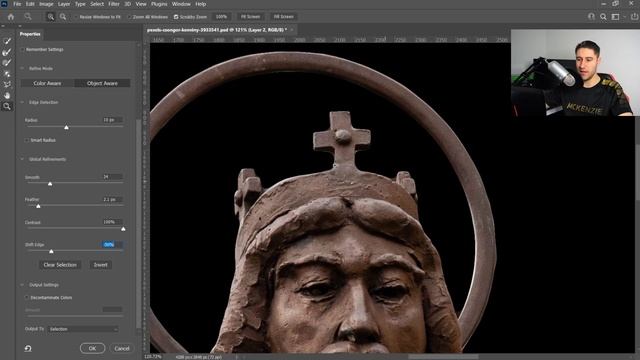This screenshot has height=360, width=640.
Task: Click the Smooth slider handle
Action: (50, 184)
